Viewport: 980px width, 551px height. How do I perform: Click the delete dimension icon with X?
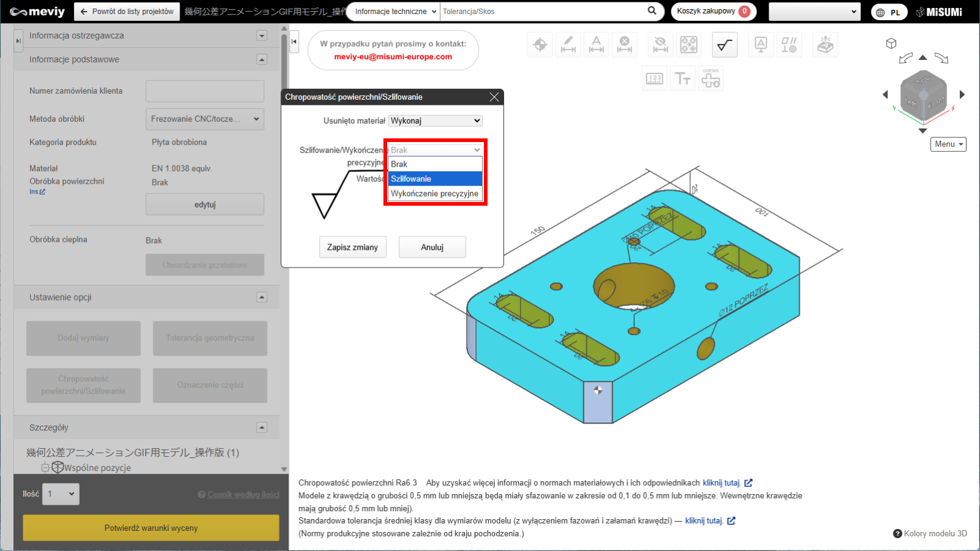[624, 45]
